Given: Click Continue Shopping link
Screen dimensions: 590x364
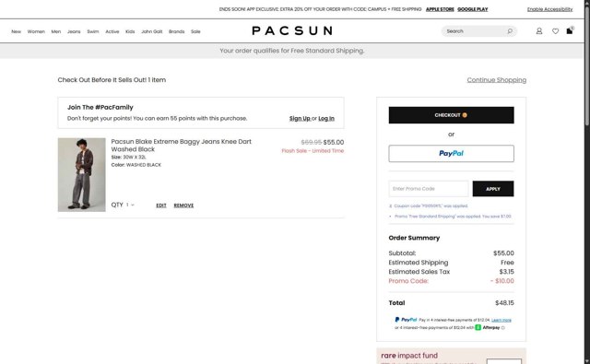Looking at the screenshot, I should coord(497,80).
